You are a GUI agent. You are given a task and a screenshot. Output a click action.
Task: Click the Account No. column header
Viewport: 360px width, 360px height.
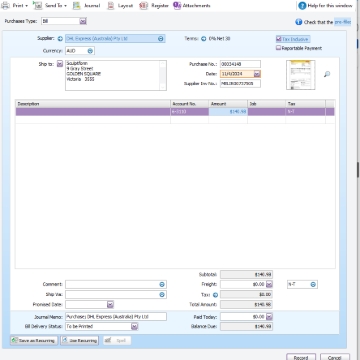click(190, 104)
